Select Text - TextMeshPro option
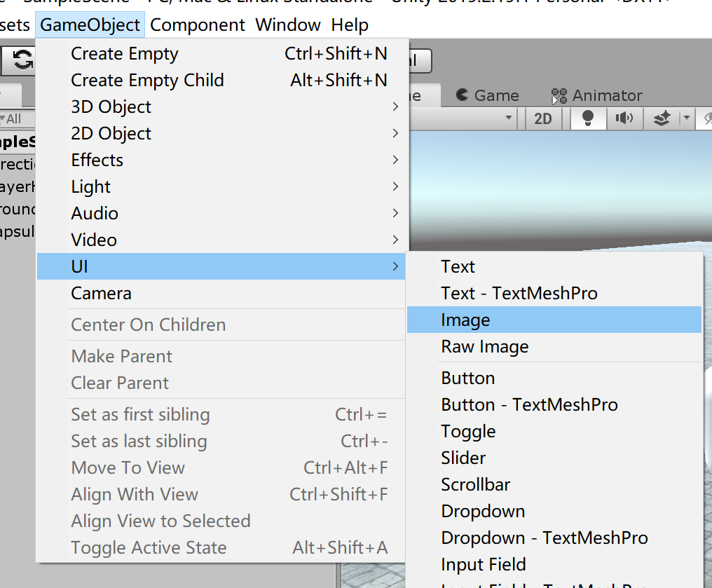This screenshot has width=712, height=588. (519, 293)
